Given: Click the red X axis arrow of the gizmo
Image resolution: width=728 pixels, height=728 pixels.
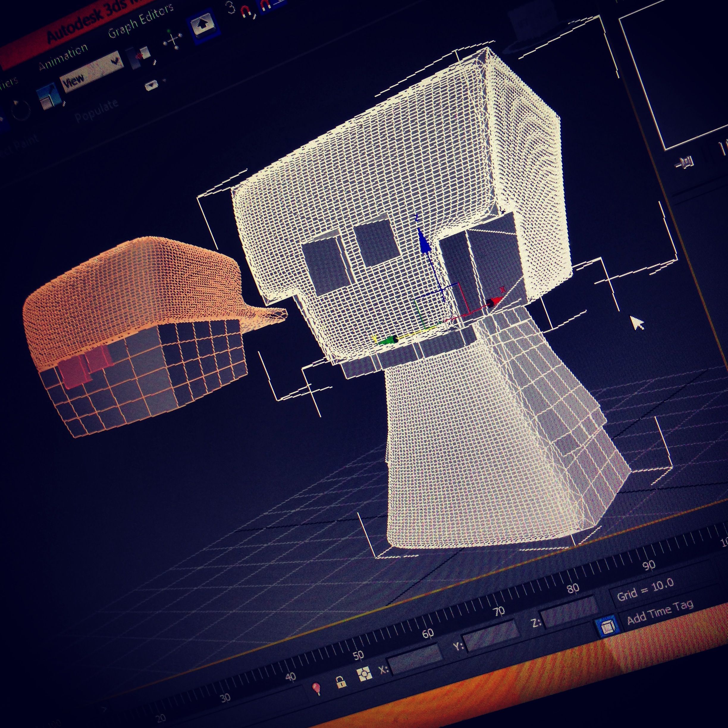Looking at the screenshot, I should [x=494, y=302].
